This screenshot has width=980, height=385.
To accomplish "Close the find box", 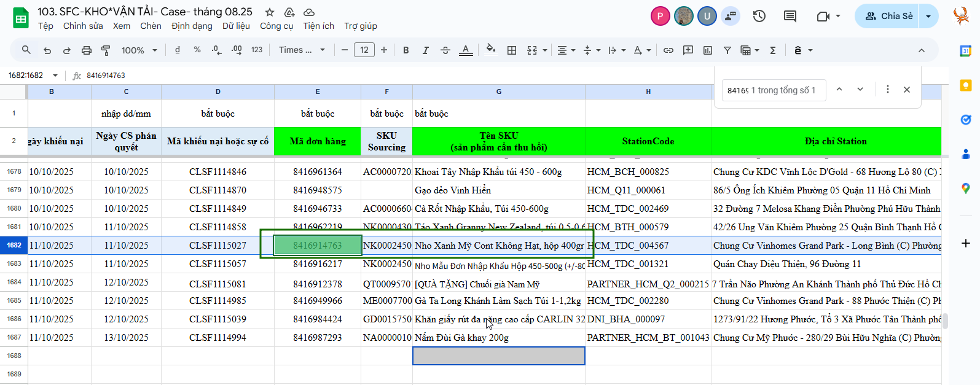I will pyautogui.click(x=907, y=90).
